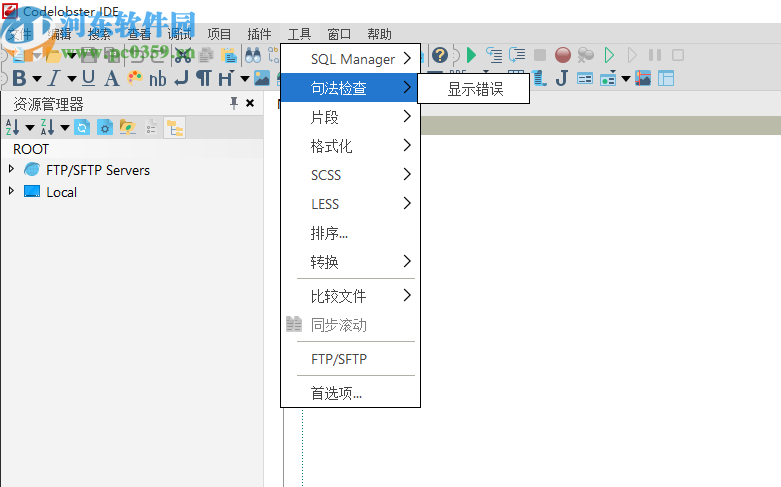Open SQL Manager submenu
781x487 pixels.
(x=351, y=59)
